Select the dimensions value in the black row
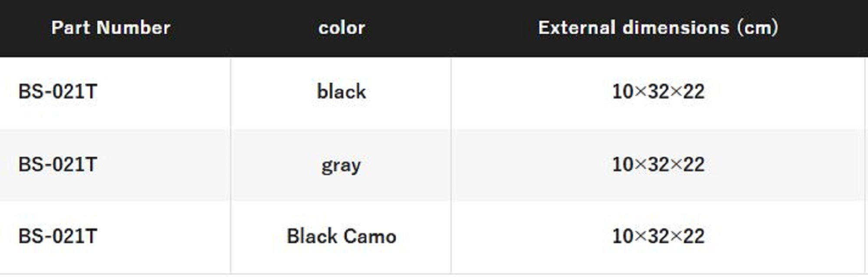This screenshot has width=868, height=277. coord(658,91)
